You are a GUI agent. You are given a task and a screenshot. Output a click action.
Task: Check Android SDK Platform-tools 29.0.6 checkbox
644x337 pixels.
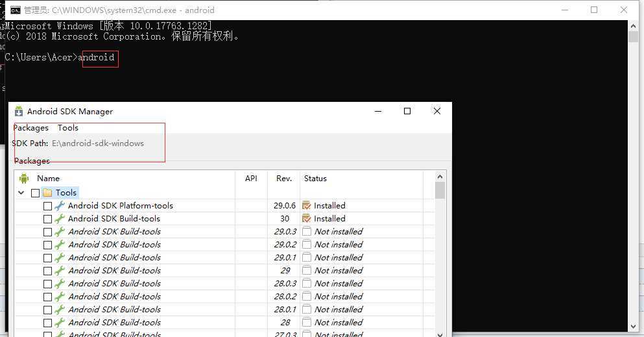pyautogui.click(x=47, y=206)
